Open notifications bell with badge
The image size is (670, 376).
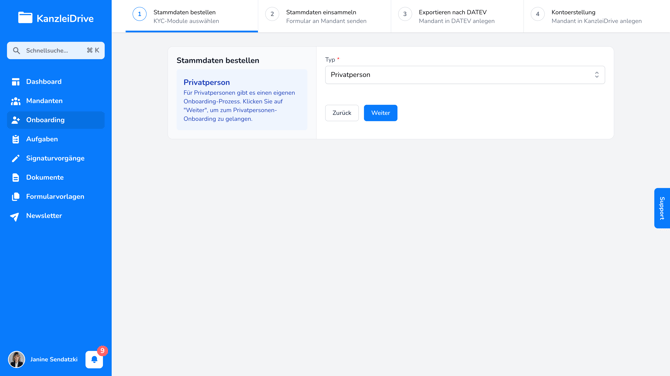coord(94,359)
